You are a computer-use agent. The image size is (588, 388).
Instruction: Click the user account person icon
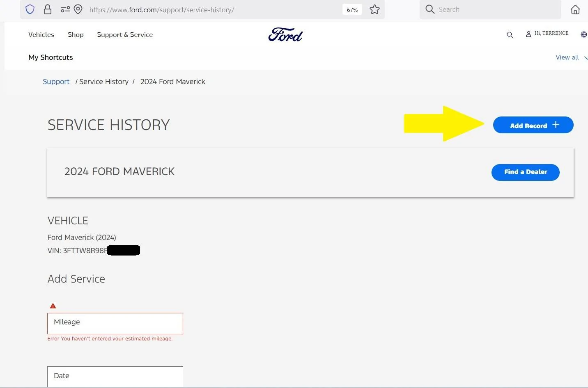click(528, 34)
